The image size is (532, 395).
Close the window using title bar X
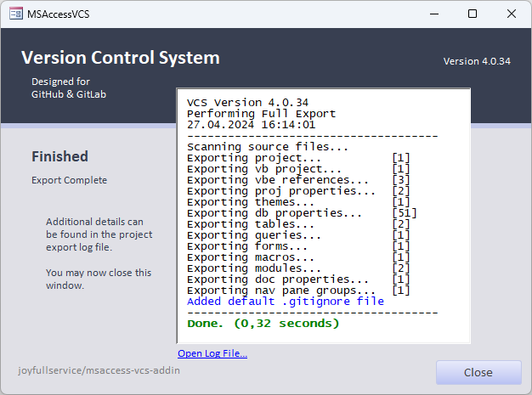pos(512,14)
